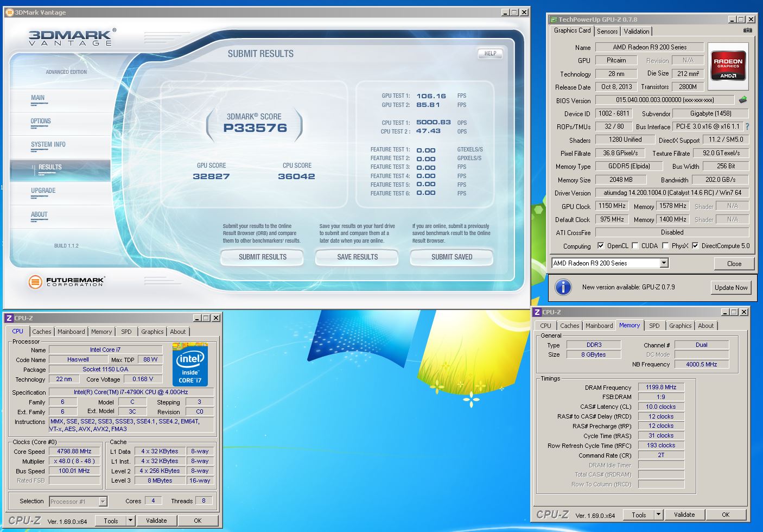Toggle the DirectCompute 5.0 checkbox
The height and width of the screenshot is (532, 763).
[x=695, y=246]
